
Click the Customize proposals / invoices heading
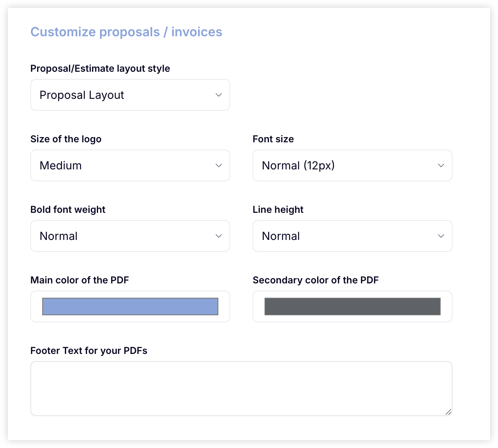tap(126, 32)
